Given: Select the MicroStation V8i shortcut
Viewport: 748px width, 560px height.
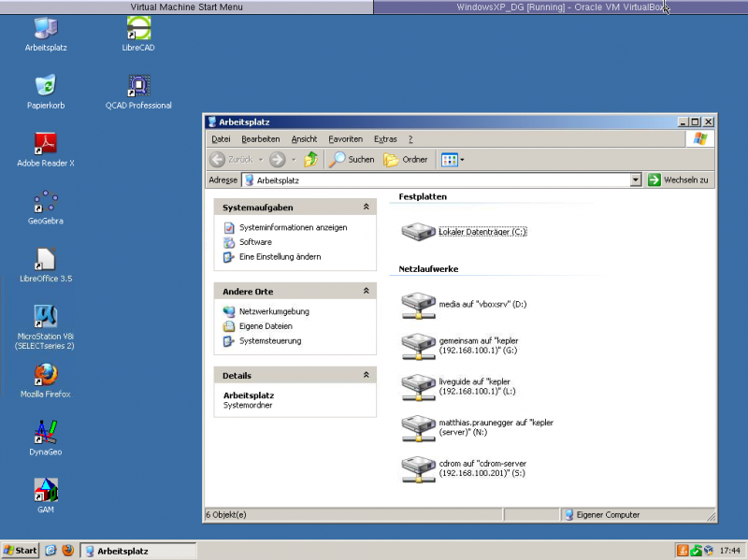Looking at the screenshot, I should coord(46,327).
